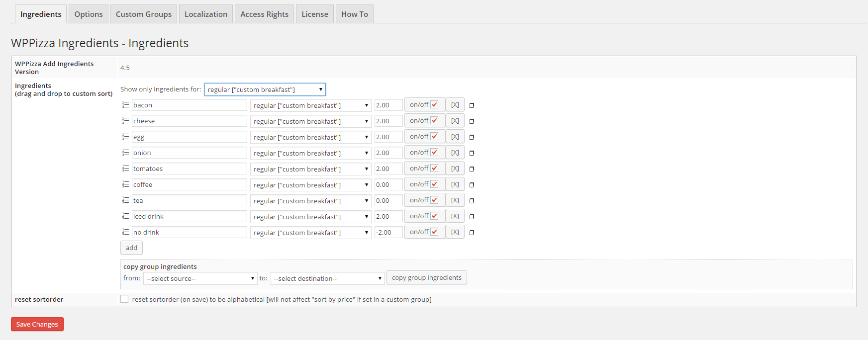This screenshot has width=868, height=340.
Task: Select the small square icon in tomatoes row
Action: pos(472,169)
